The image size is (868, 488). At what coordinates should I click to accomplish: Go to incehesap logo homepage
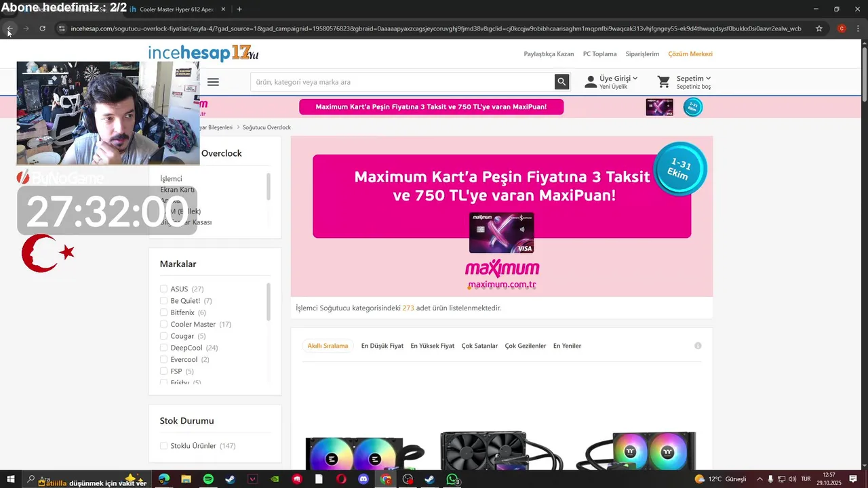pos(203,54)
